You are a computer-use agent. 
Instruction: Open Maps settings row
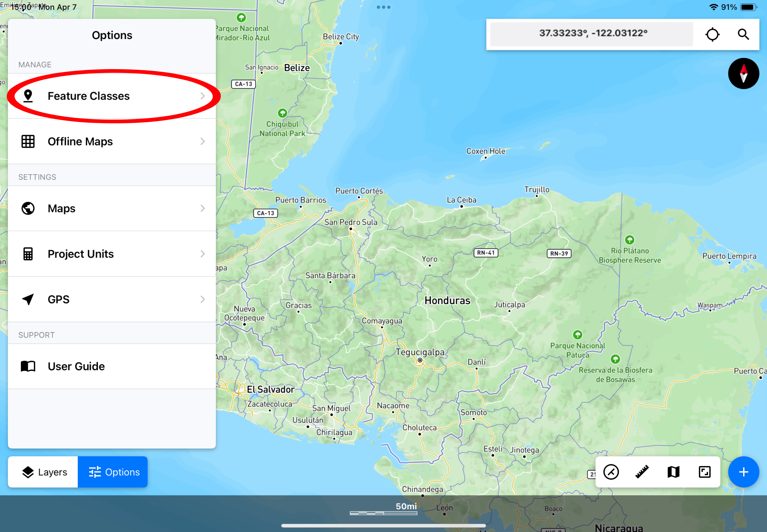click(x=112, y=208)
